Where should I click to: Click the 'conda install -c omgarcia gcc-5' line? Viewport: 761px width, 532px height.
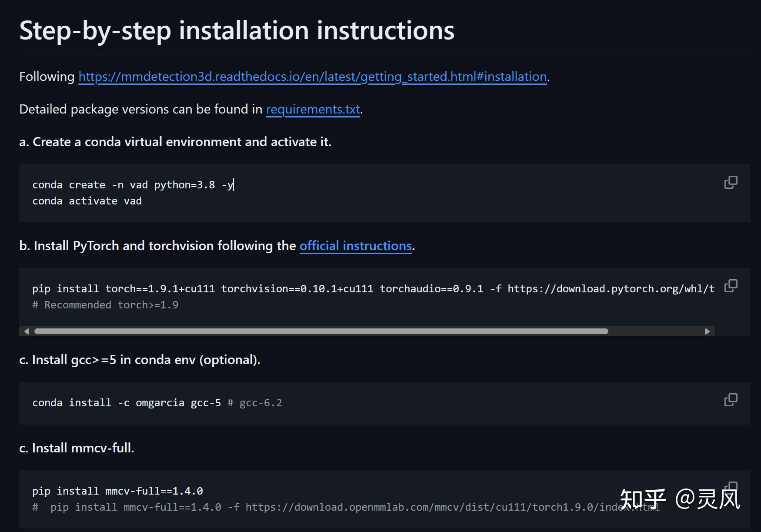tap(126, 403)
